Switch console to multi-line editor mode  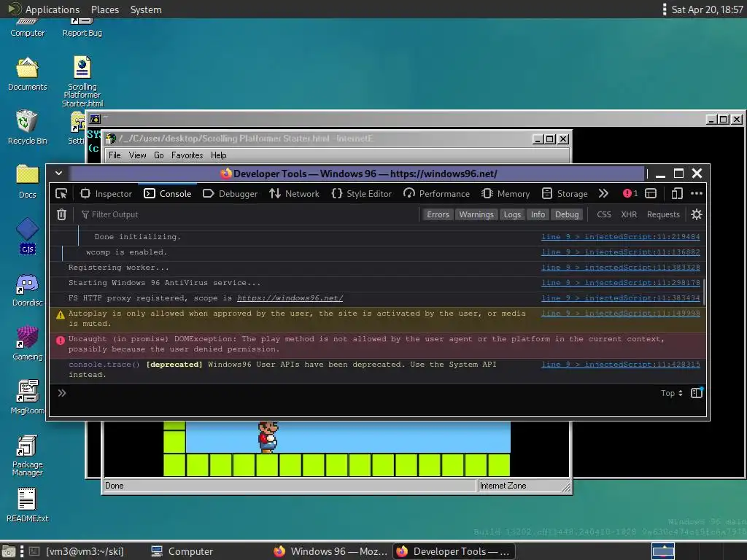[697, 393]
